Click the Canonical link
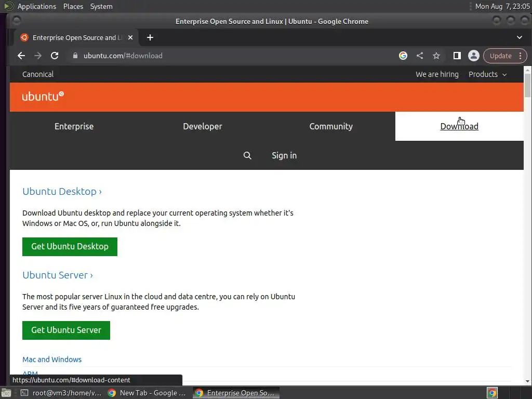The width and height of the screenshot is (532, 399). [x=38, y=74]
